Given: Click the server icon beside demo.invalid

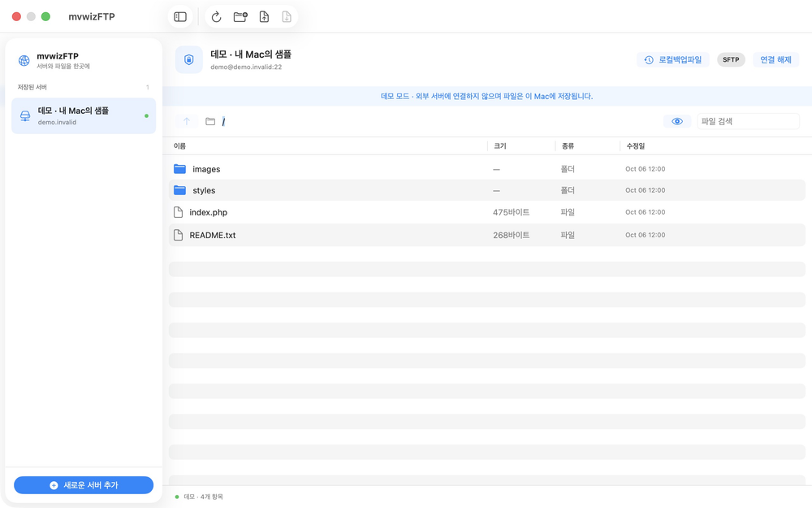Looking at the screenshot, I should tap(25, 115).
